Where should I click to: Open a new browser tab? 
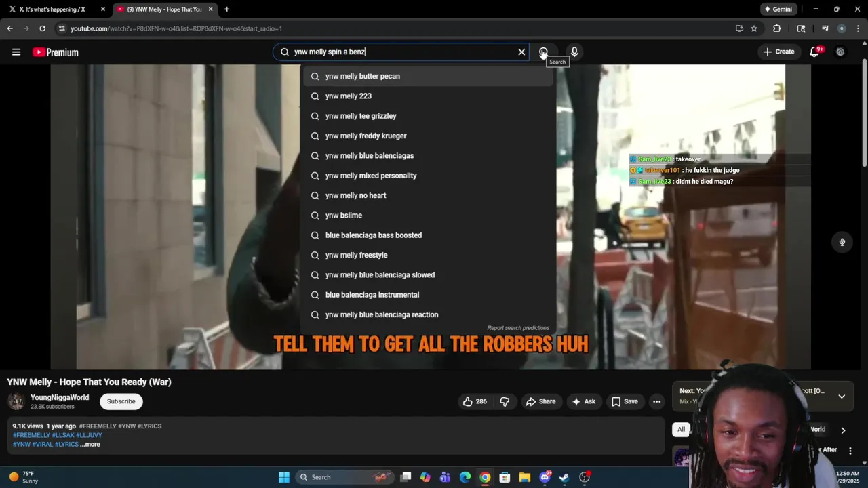click(226, 9)
